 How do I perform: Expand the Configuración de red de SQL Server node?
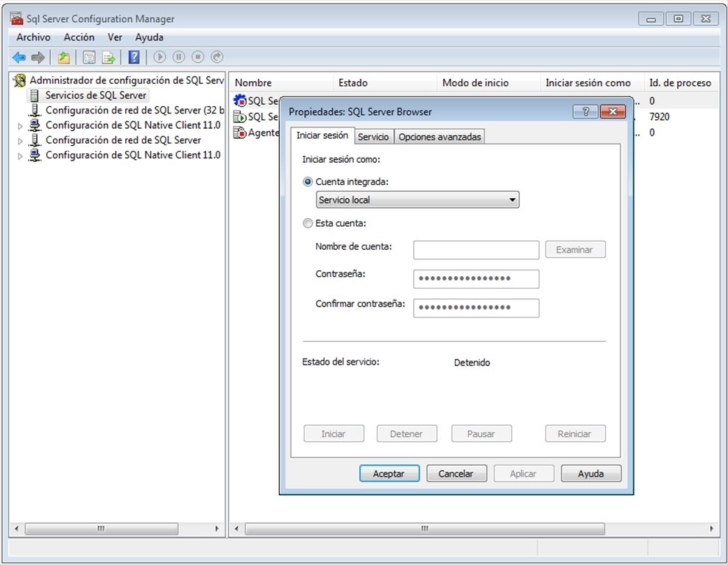point(20,140)
